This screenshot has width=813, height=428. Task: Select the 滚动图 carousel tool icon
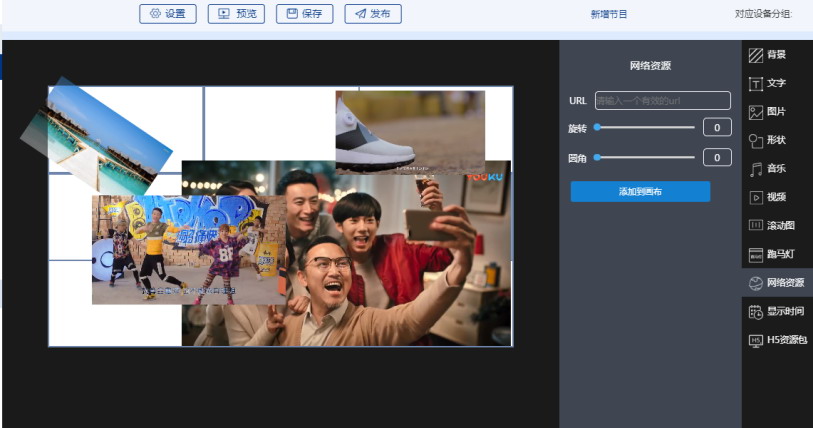pos(756,225)
